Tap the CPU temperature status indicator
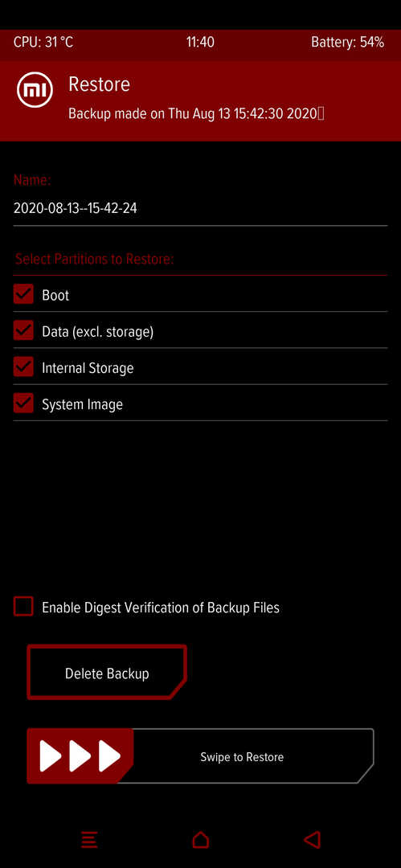 coord(43,42)
